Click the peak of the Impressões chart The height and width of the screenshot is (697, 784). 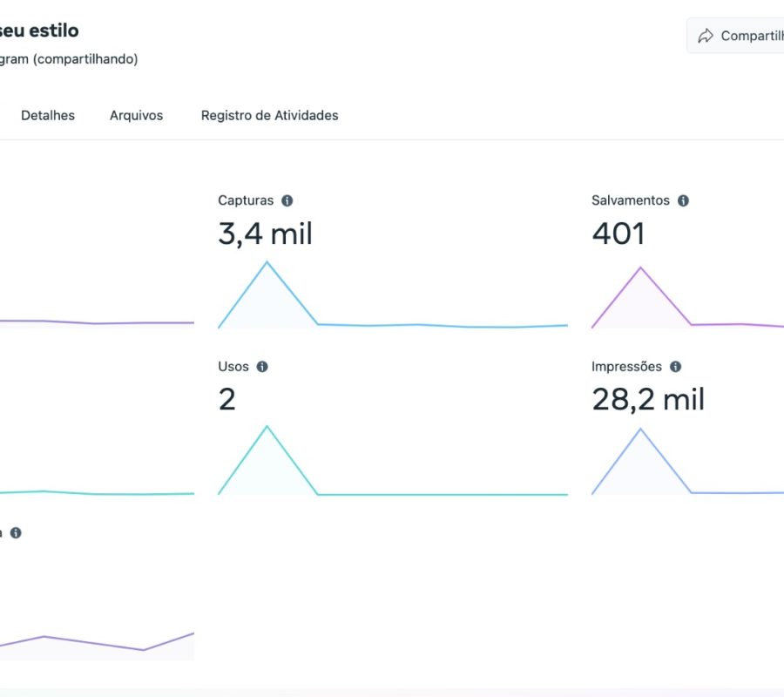pos(640,430)
